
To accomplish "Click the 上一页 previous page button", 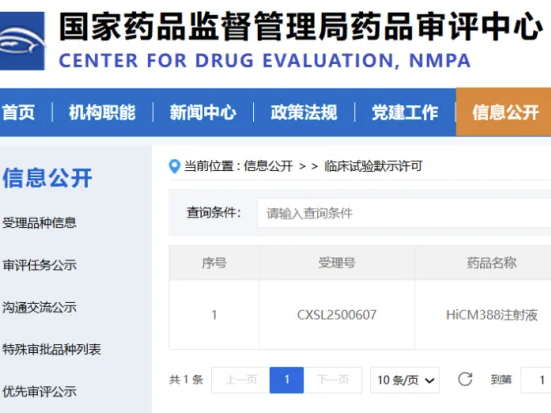I will (241, 380).
